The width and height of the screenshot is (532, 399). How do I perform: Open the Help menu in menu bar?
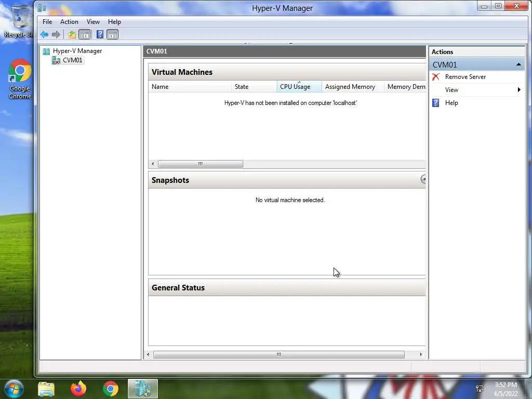[114, 22]
